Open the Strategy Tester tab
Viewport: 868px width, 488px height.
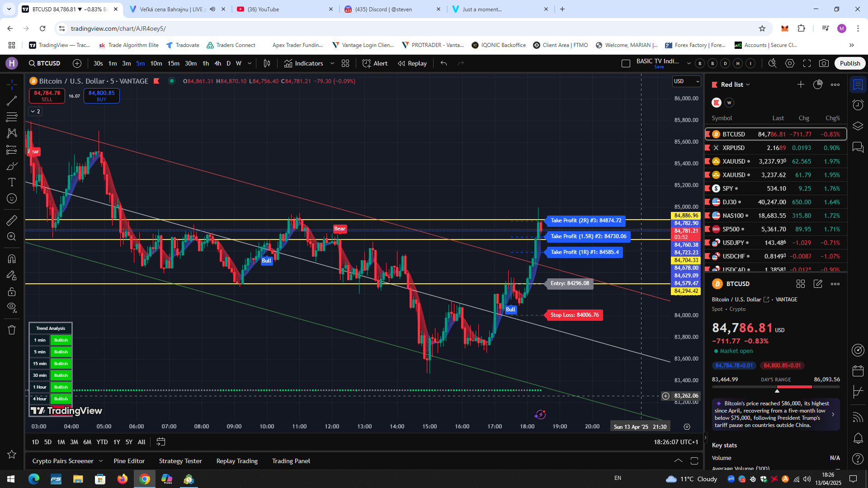click(x=180, y=461)
